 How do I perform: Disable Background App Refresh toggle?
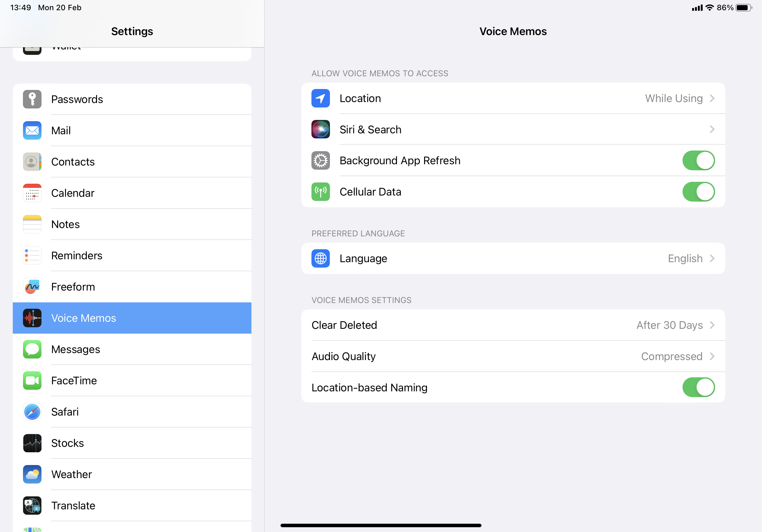tap(698, 160)
